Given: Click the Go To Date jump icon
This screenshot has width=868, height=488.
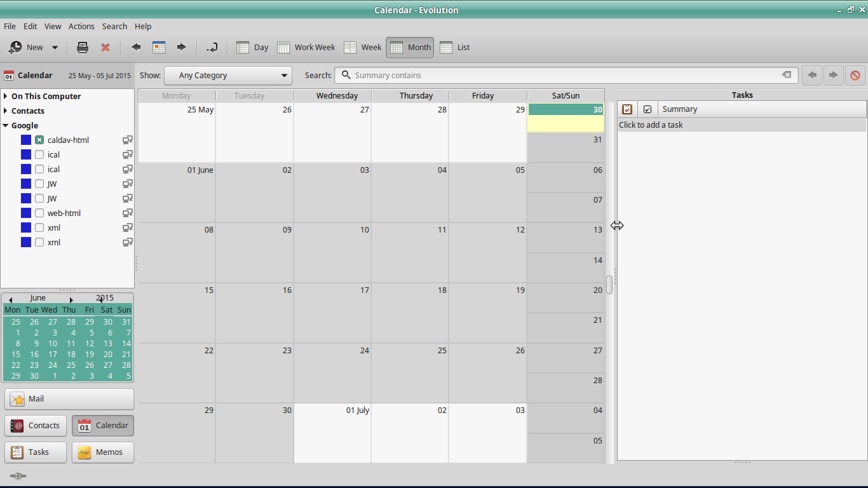Looking at the screenshot, I should click(x=212, y=47).
